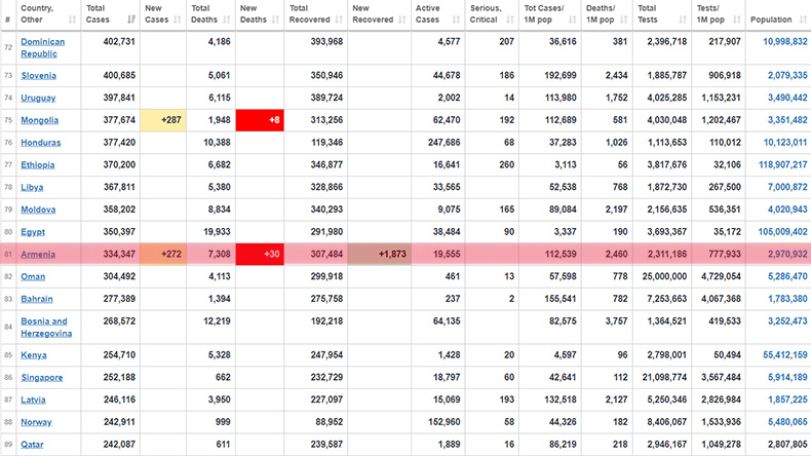Screen dimensions: 811x456
Task: Open Bosnia and Herzegovina country page
Action: (46, 327)
